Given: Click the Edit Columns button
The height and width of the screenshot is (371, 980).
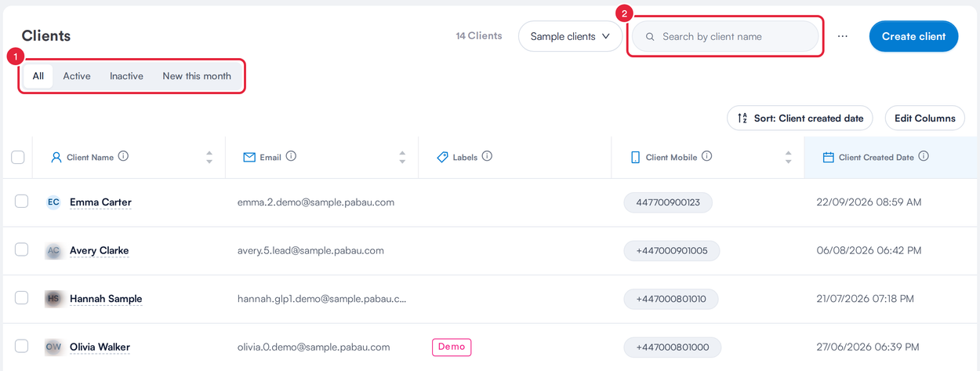Looking at the screenshot, I should (925, 118).
